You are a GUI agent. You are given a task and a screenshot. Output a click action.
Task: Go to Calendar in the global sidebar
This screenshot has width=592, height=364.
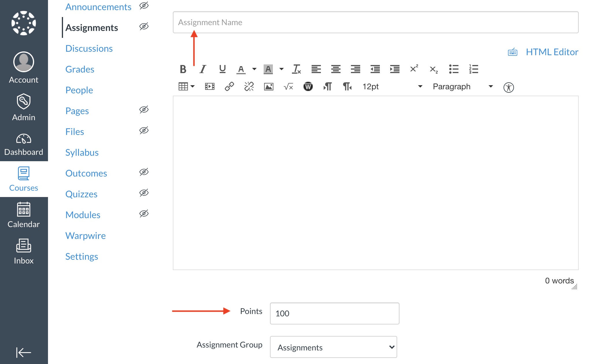click(24, 215)
